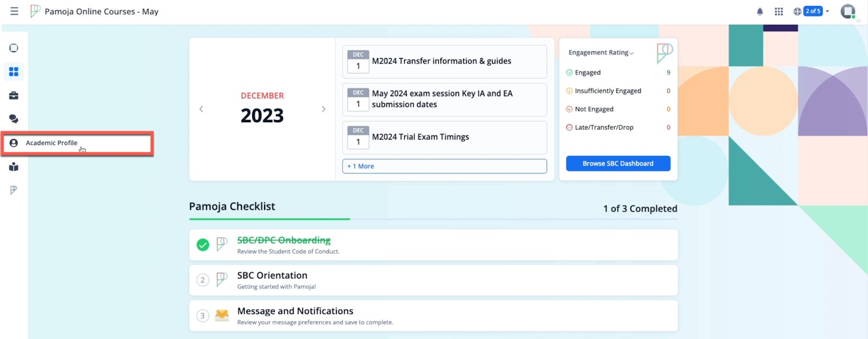Click the book reader icon in sidebar
This screenshot has width=868, height=339.
click(x=14, y=167)
